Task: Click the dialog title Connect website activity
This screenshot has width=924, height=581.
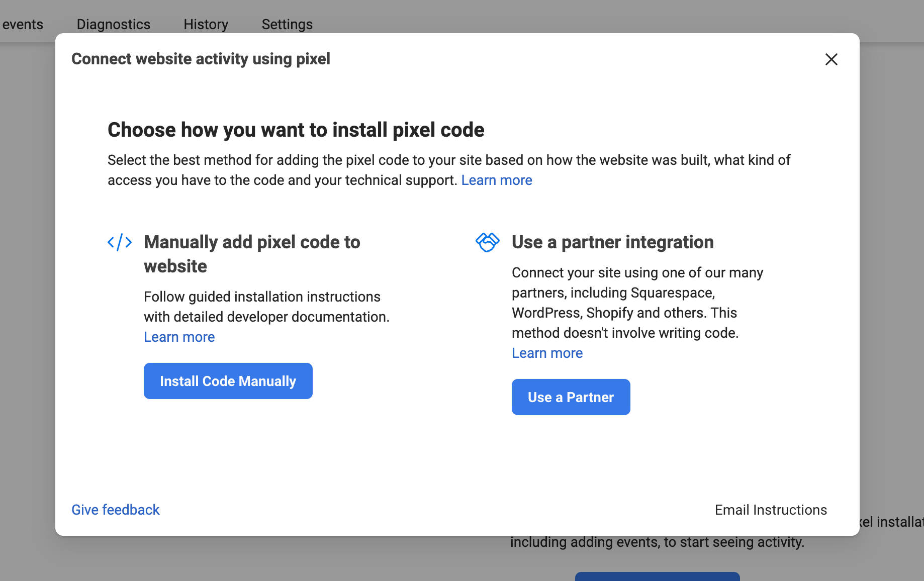Action: [201, 59]
